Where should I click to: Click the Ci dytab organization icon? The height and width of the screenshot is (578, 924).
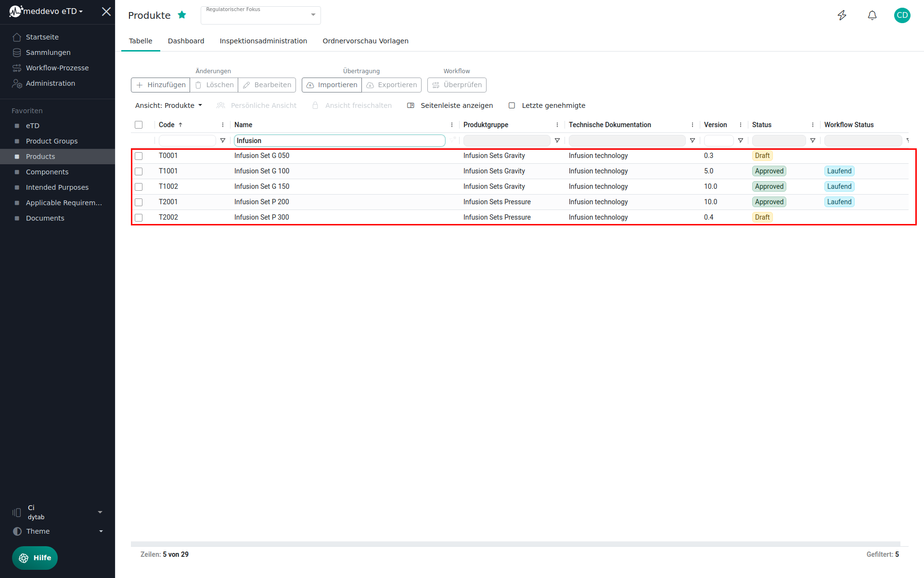(x=17, y=512)
